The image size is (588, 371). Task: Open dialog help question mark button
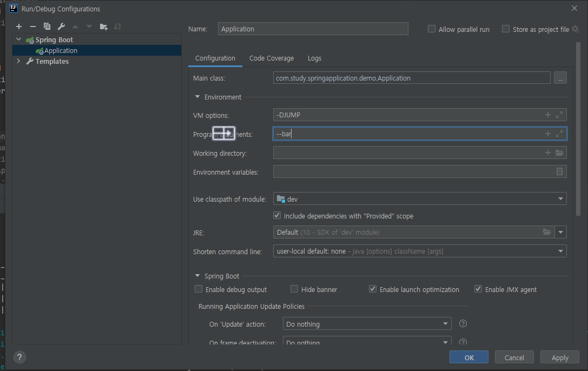(x=19, y=357)
